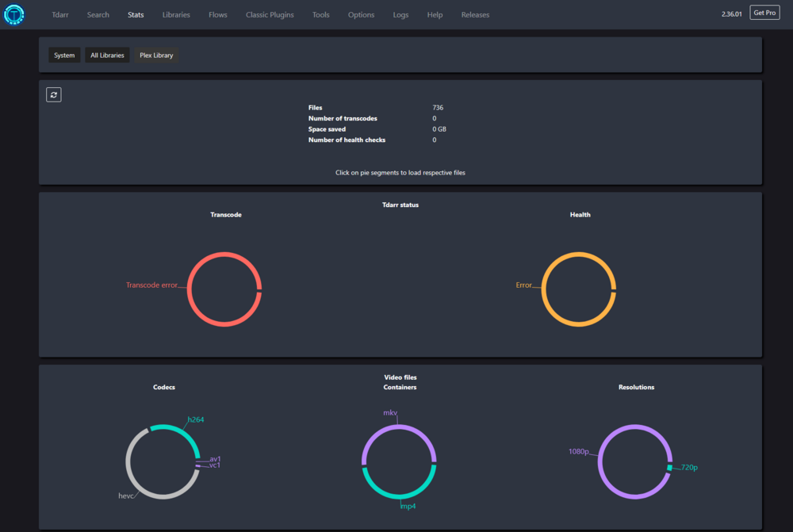Screen dimensions: 793x532
Task: Switch to the Plex Library tab
Action: pyautogui.click(x=156, y=55)
